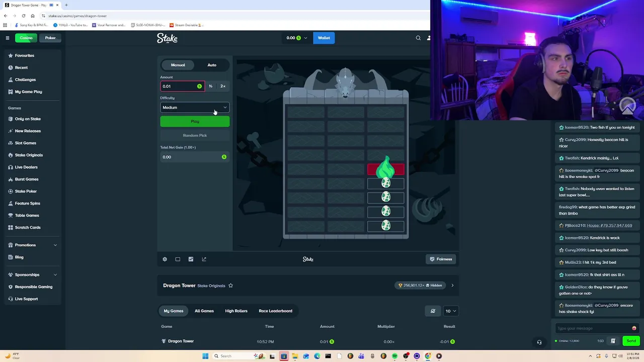Click the bet Amount input field

coord(182,86)
